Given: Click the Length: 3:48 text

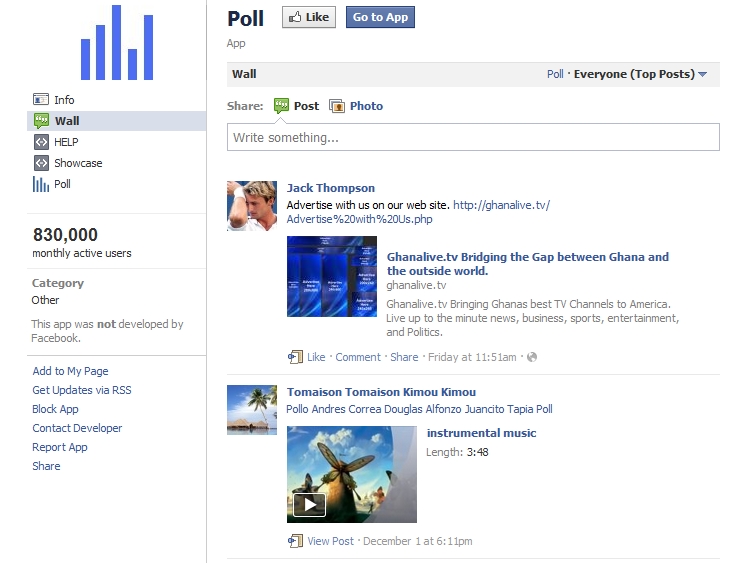Looking at the screenshot, I should [457, 452].
